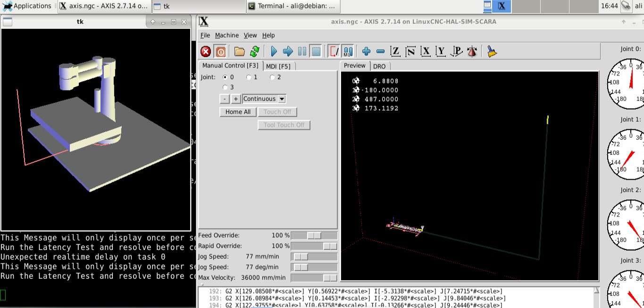Switch to the Terminal taskbar entry
The height and width of the screenshot is (308, 644).
coord(293,6)
